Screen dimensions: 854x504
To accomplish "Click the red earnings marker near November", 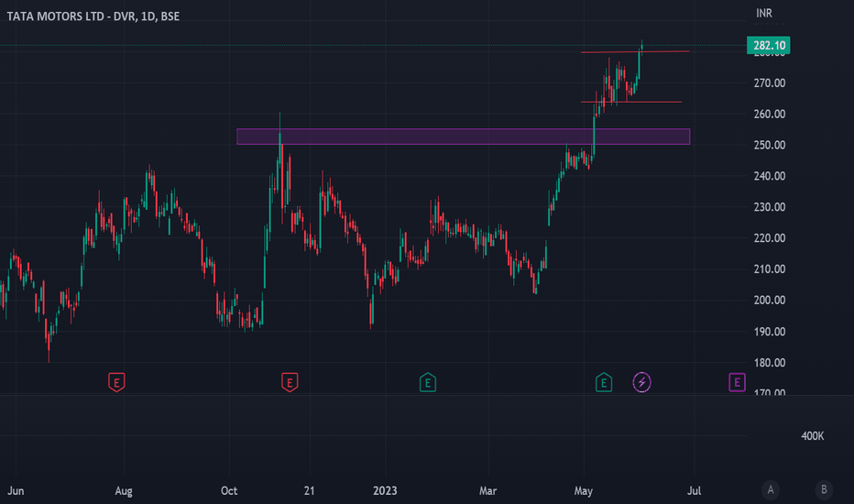I will [290, 382].
